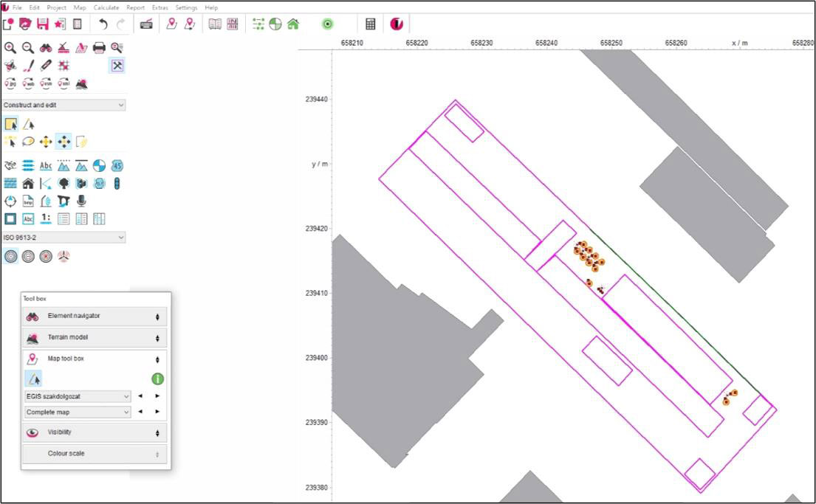
Task: Expand the Colour scale section
Action: coord(95,454)
